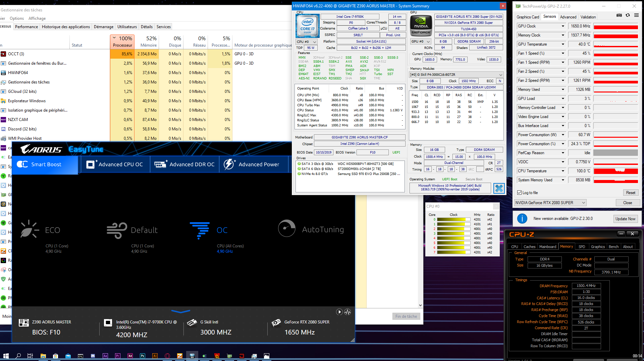The height and width of the screenshot is (361, 644).
Task: Select the ECO mode icon in EasyTune
Action: tap(30, 230)
